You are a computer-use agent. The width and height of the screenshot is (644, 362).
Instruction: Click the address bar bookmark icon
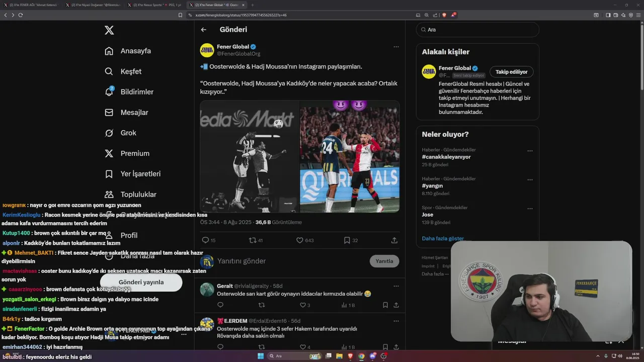pos(181,15)
